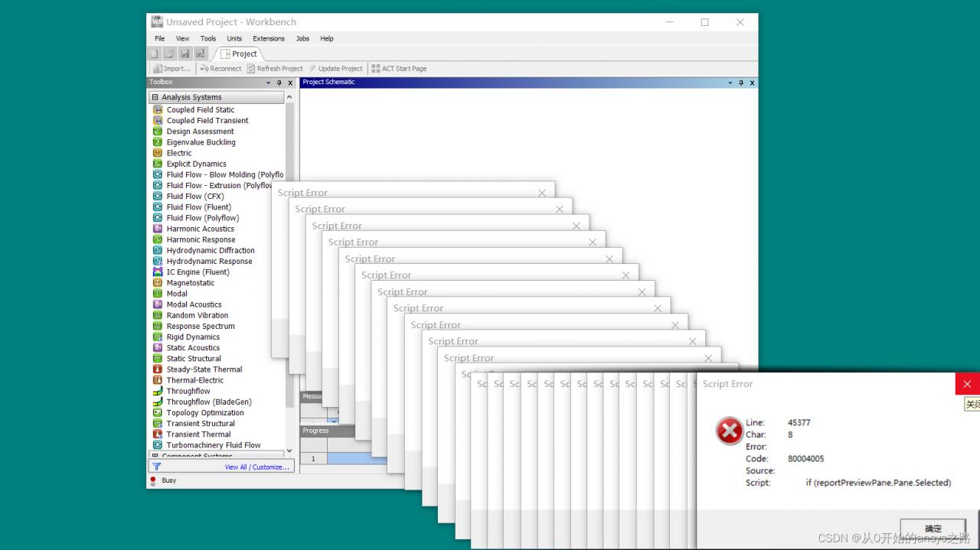Pick the Magnetostatic system icon
Viewport: 980px width, 550px height.
(158, 282)
